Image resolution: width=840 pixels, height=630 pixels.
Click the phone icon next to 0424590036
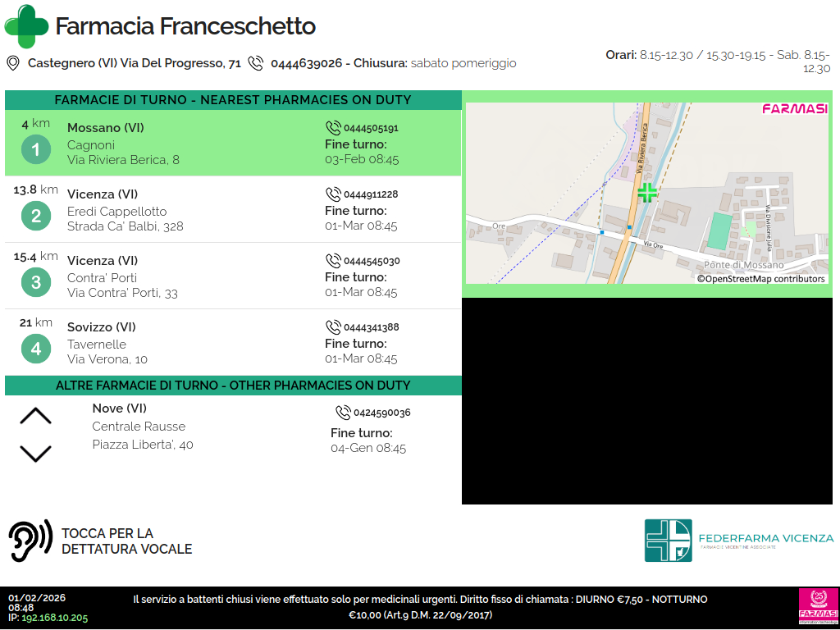tap(343, 413)
